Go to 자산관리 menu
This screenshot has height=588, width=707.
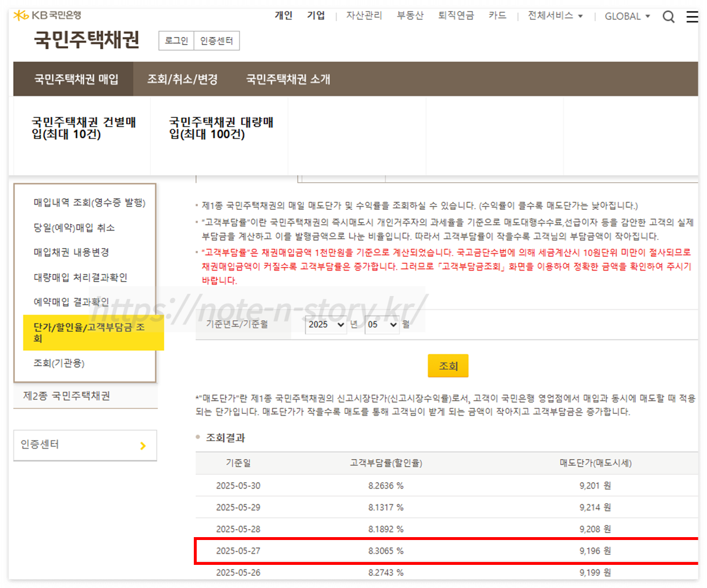[x=364, y=16]
